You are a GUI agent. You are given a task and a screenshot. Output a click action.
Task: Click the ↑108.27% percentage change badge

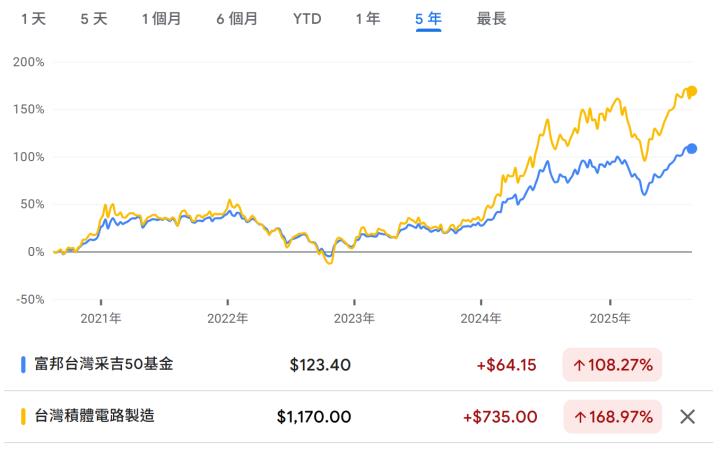click(612, 365)
